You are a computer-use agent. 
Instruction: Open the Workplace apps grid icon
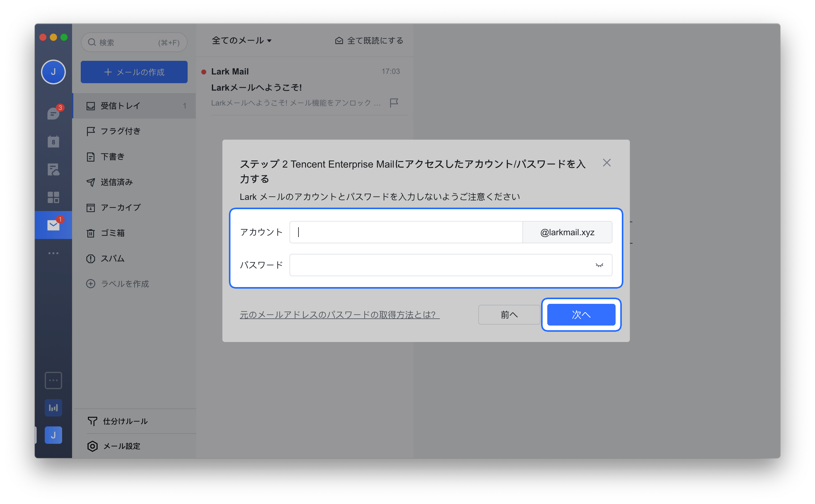(x=53, y=197)
